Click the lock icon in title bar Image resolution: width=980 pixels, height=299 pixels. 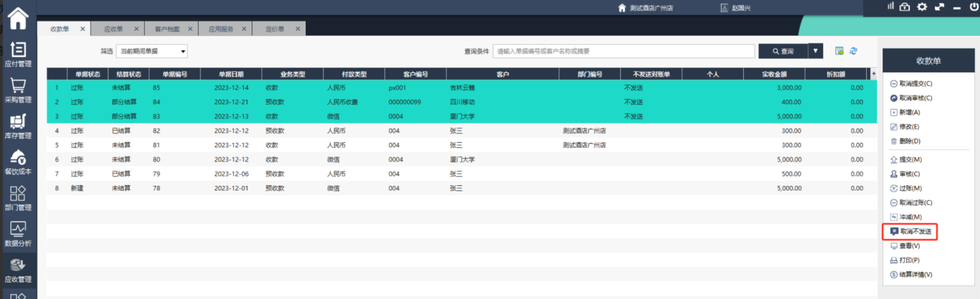[905, 7]
